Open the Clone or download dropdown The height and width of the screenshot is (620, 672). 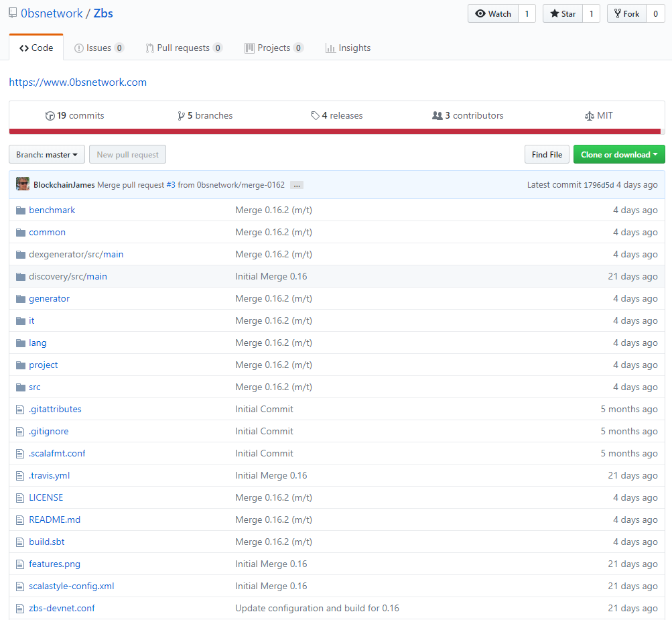(x=619, y=154)
